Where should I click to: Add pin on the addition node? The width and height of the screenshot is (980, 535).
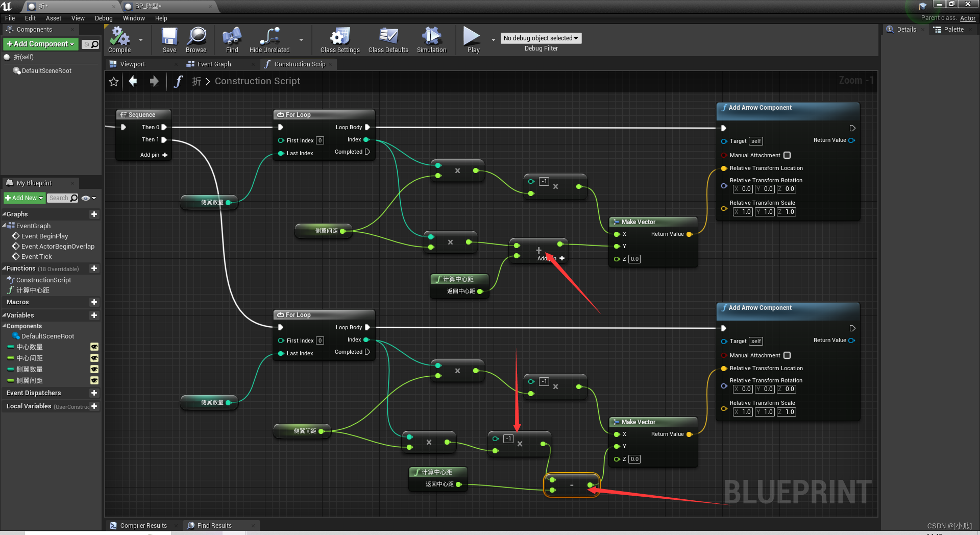coord(562,258)
